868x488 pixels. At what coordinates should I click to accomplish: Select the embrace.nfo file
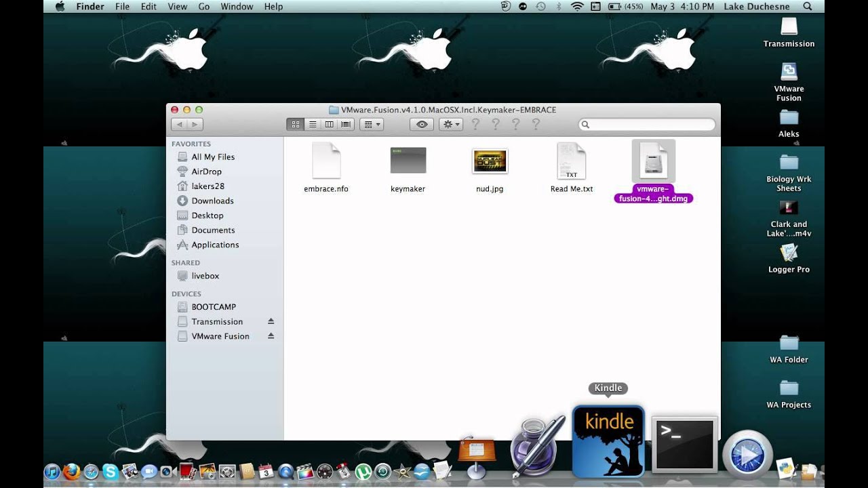[326, 168]
